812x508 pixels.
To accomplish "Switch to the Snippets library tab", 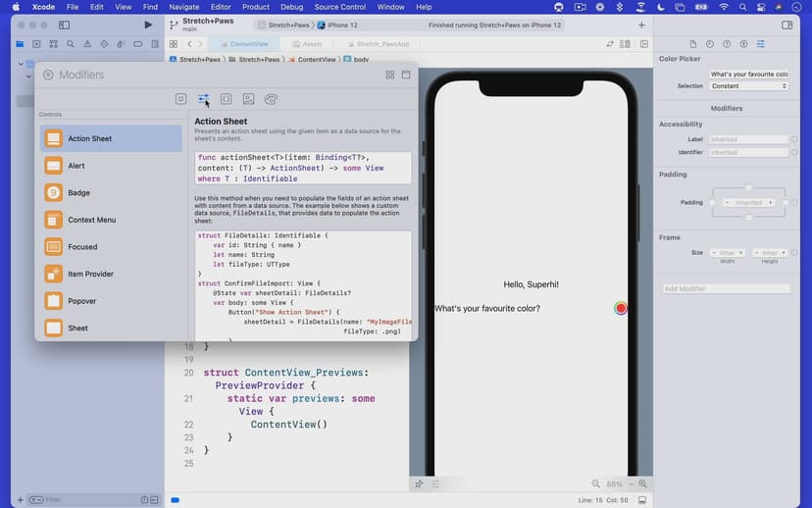I will [x=227, y=99].
